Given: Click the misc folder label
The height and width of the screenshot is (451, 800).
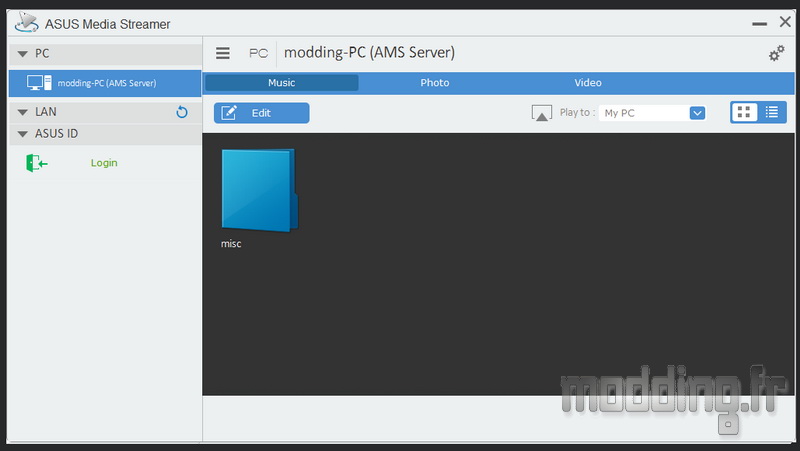Looking at the screenshot, I should (x=231, y=244).
